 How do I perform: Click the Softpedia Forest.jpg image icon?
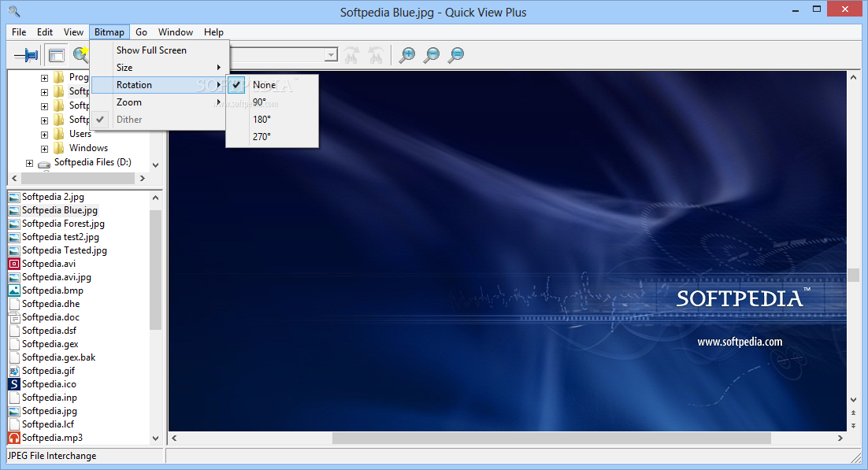click(x=14, y=224)
